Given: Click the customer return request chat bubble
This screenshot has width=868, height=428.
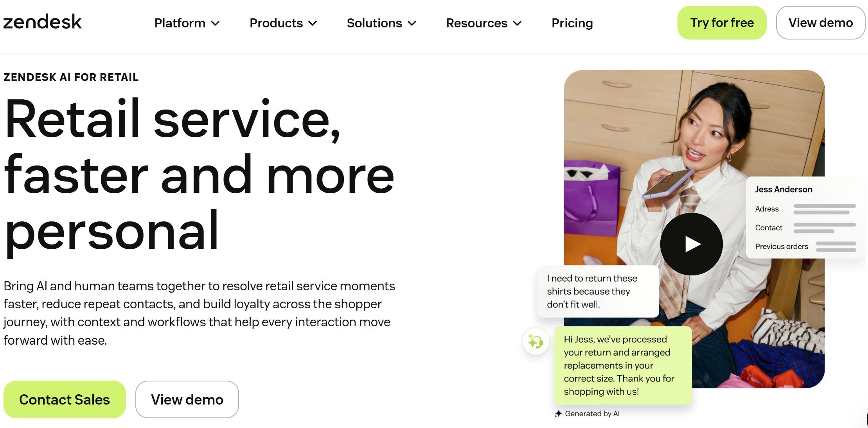Looking at the screenshot, I should pyautogui.click(x=598, y=291).
